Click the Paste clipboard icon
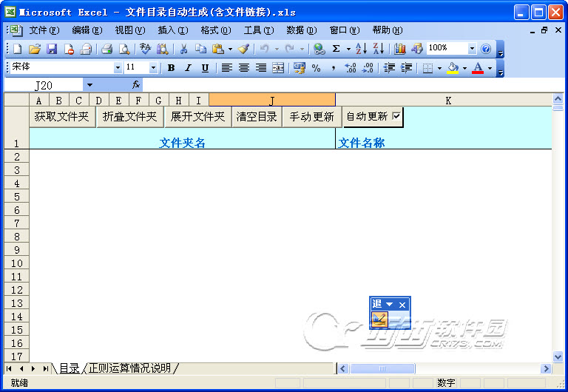This screenshot has width=568, height=392. point(218,49)
